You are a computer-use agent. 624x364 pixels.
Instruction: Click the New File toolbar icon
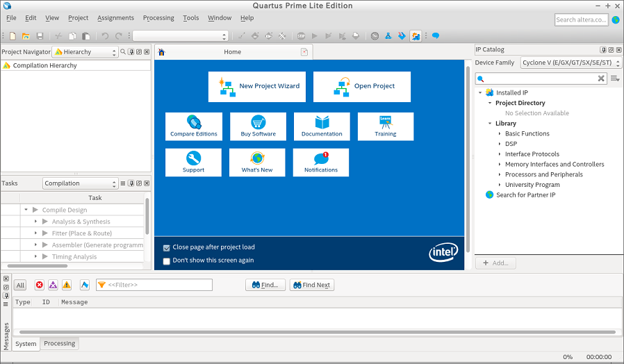point(13,36)
